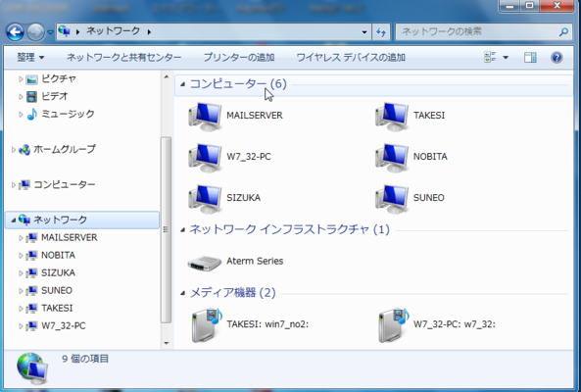Select the SUNEO computer icon
The width and height of the screenshot is (581, 392).
pyautogui.click(x=392, y=198)
